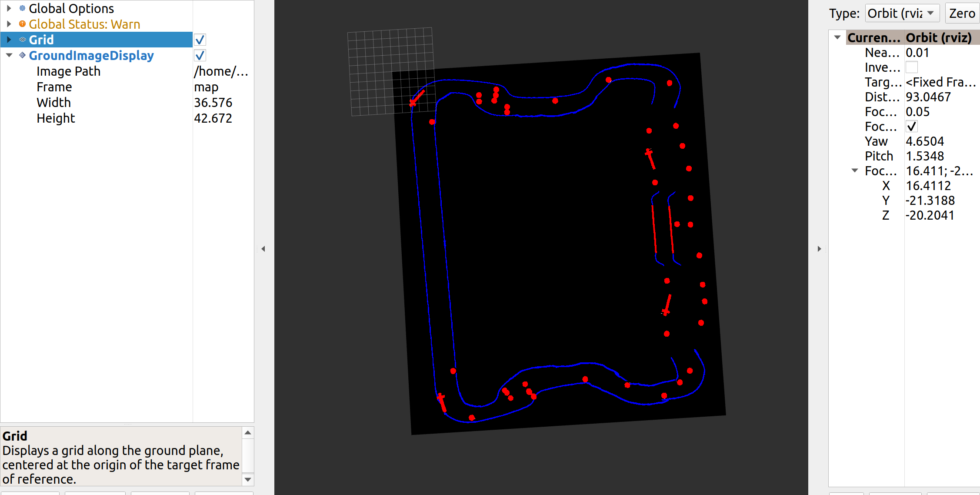This screenshot has height=495, width=980.
Task: Expand the Current Orbit rviz settings
Action: point(837,35)
